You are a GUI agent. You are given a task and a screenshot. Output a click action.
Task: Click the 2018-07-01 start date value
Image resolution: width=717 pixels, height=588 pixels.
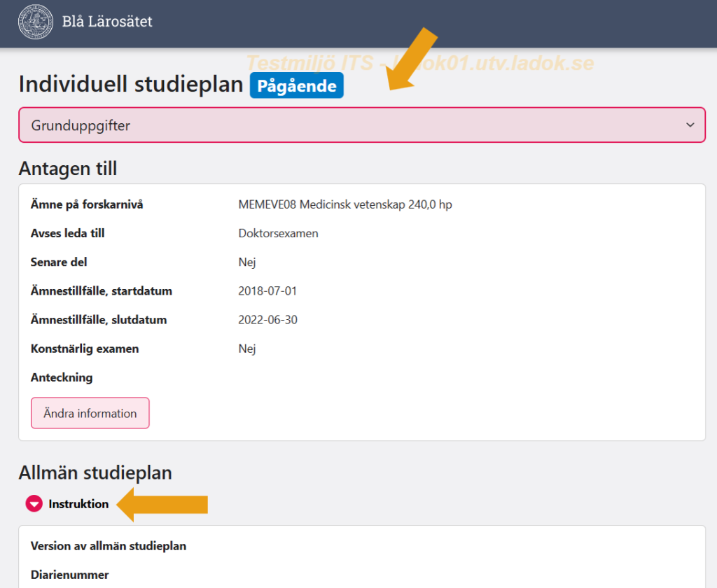(267, 290)
